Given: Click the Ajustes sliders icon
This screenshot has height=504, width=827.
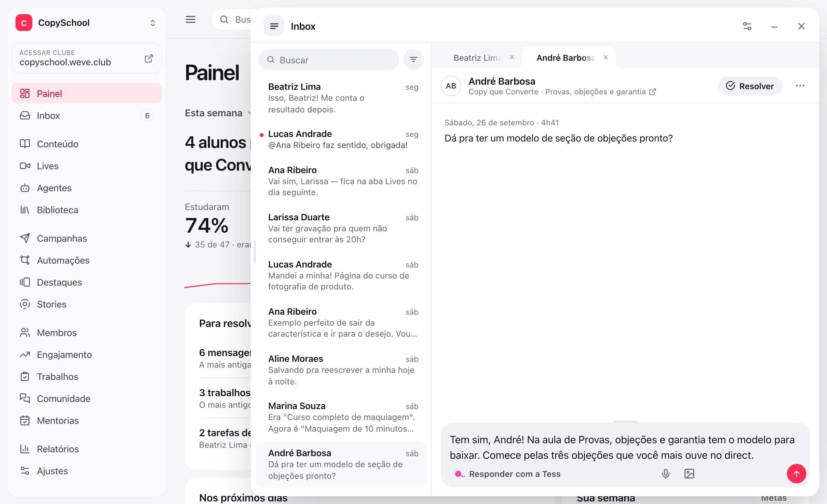Looking at the screenshot, I should pos(25,471).
